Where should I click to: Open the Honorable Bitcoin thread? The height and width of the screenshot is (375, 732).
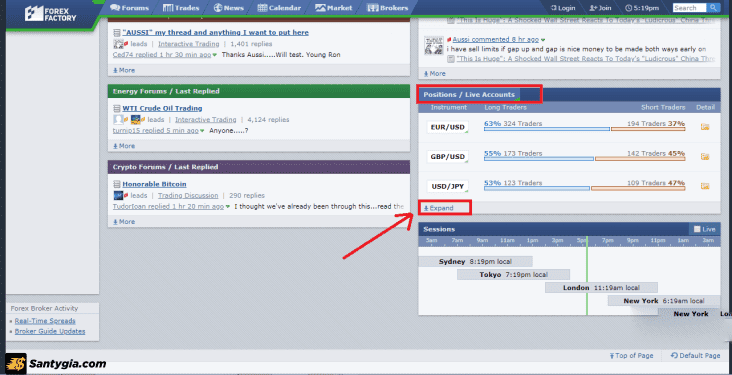(154, 184)
